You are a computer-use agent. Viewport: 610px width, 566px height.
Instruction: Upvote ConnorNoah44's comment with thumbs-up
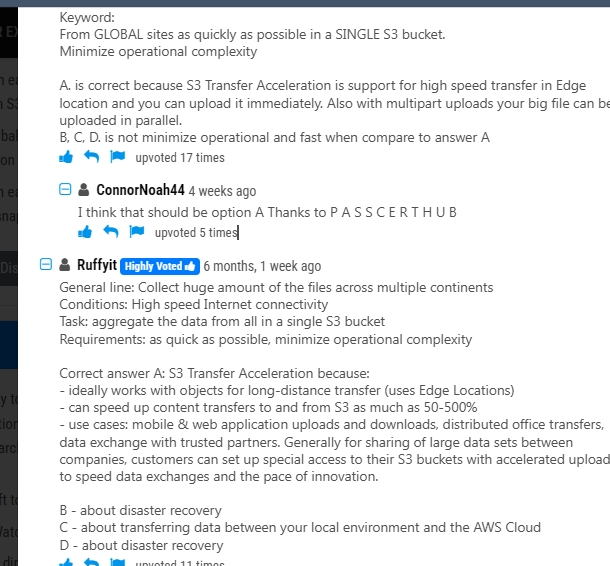click(x=85, y=232)
